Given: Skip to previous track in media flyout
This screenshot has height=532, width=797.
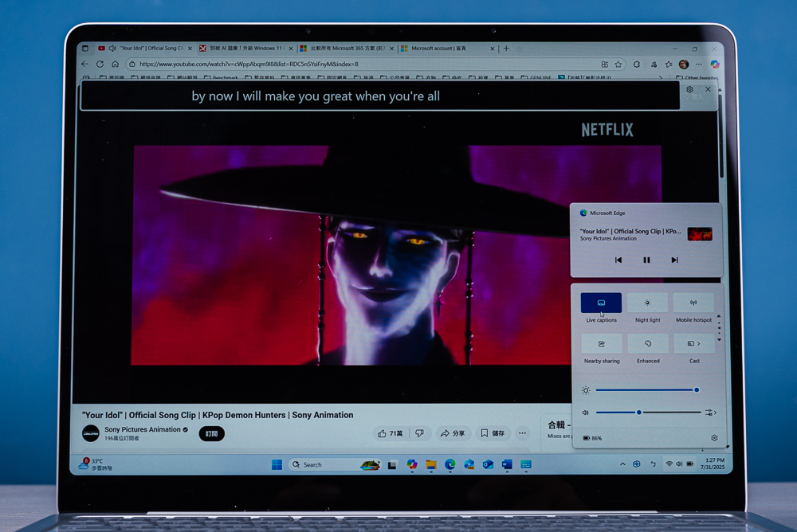Looking at the screenshot, I should [618, 260].
